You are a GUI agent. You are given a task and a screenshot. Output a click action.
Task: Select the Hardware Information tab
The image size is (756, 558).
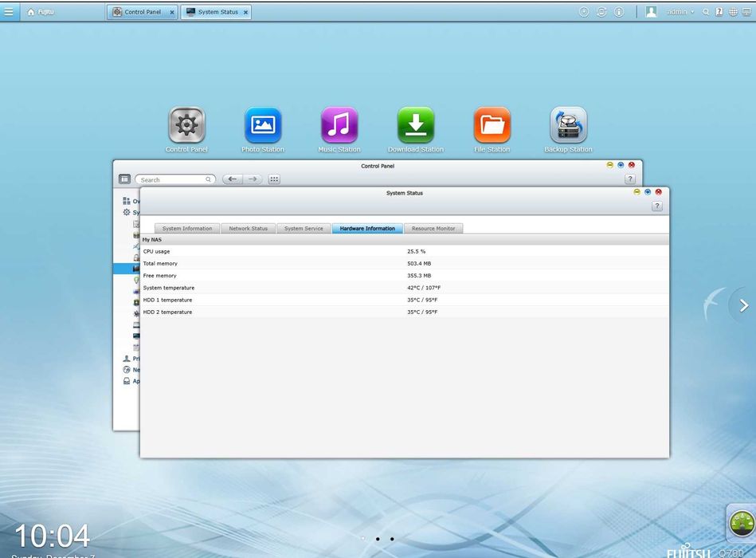[x=367, y=229]
